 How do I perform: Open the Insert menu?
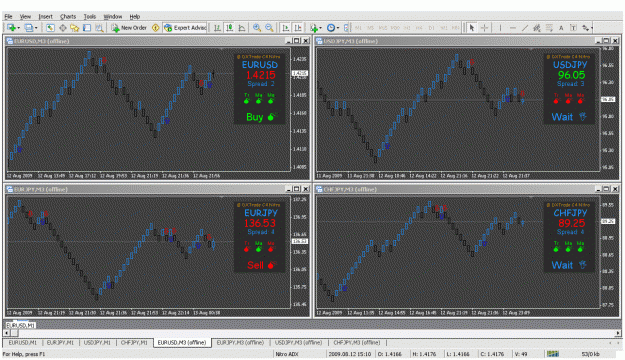[x=45, y=16]
